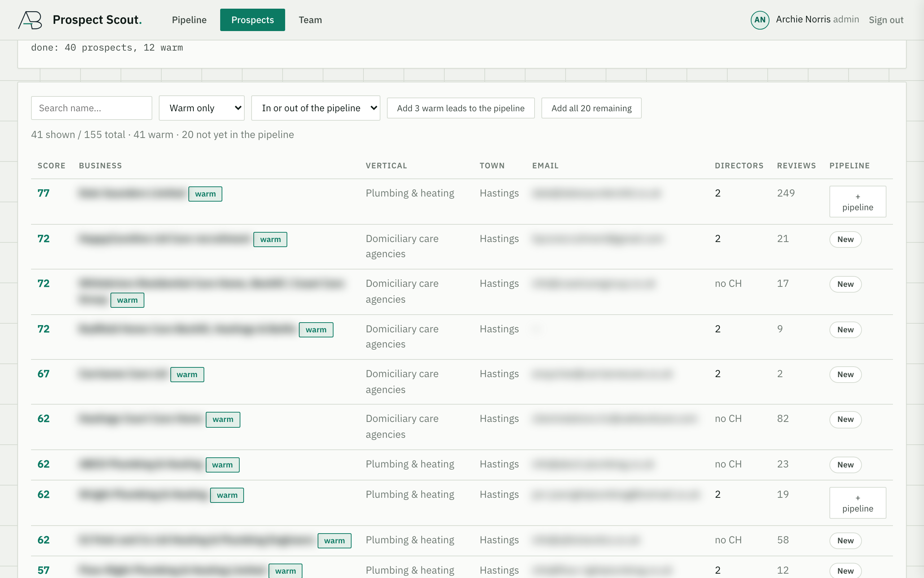This screenshot has width=924, height=578.
Task: Click the 'done: 40 prospects, 12 warm' log line
Action: [x=107, y=47]
